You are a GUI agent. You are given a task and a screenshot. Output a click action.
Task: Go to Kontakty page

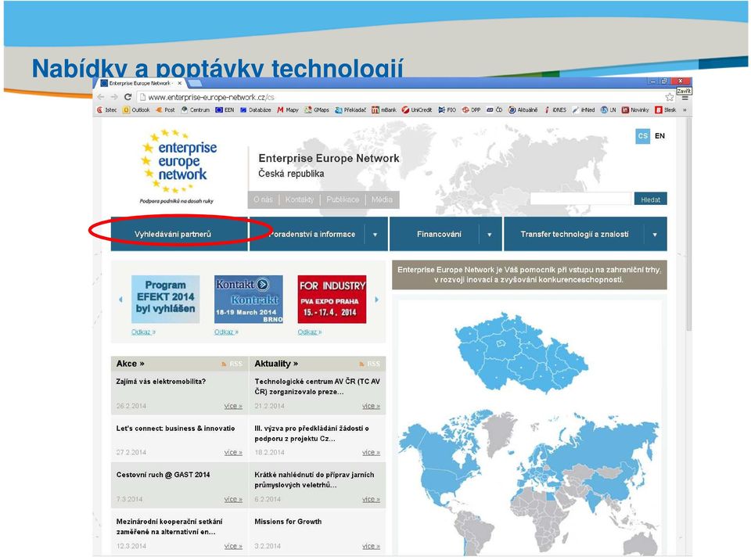pos(300,199)
